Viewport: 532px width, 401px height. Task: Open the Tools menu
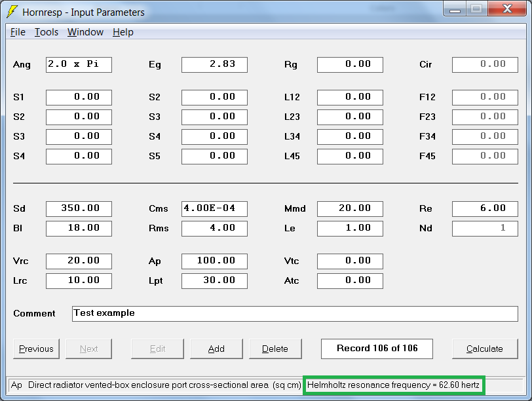pyautogui.click(x=47, y=32)
